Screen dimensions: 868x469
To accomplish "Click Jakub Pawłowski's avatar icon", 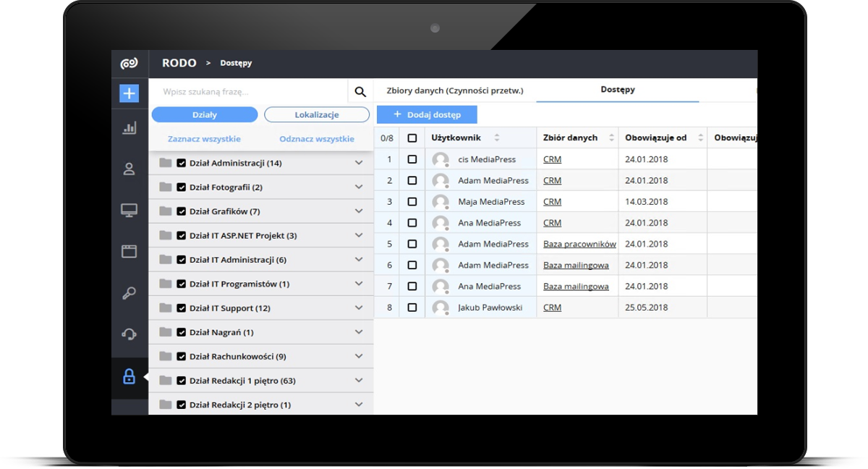I will coord(441,308).
